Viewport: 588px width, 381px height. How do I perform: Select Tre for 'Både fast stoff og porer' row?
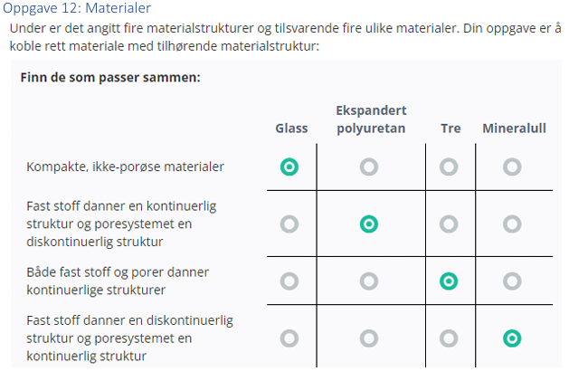coord(449,281)
